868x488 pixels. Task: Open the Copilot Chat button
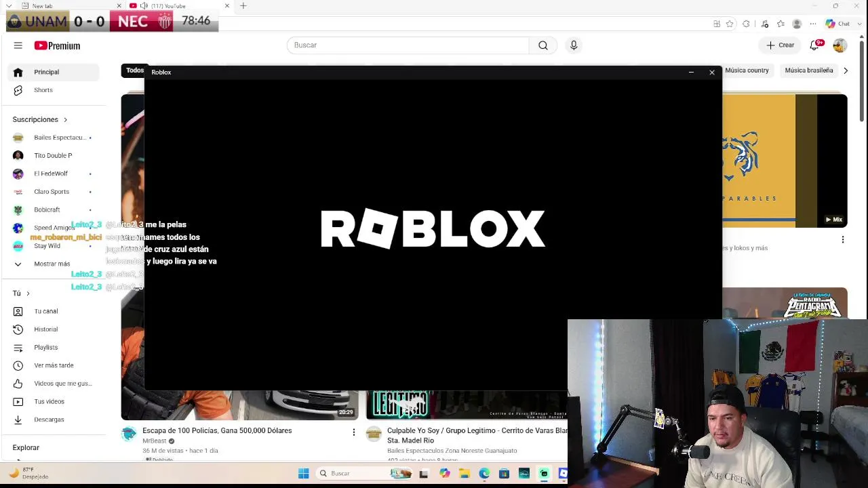pos(837,24)
